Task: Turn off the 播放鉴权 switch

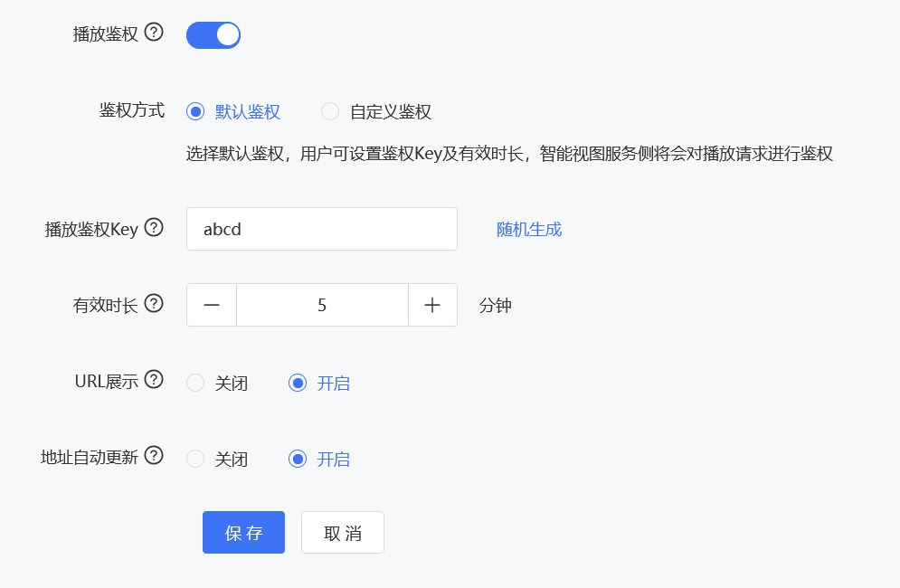Action: [213, 35]
